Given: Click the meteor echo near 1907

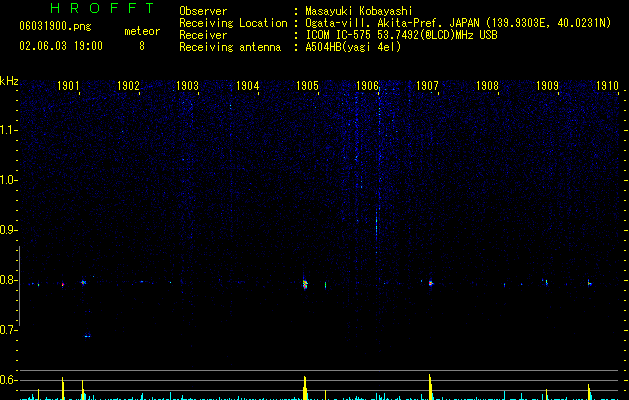Looking at the screenshot, I should click(x=431, y=283).
